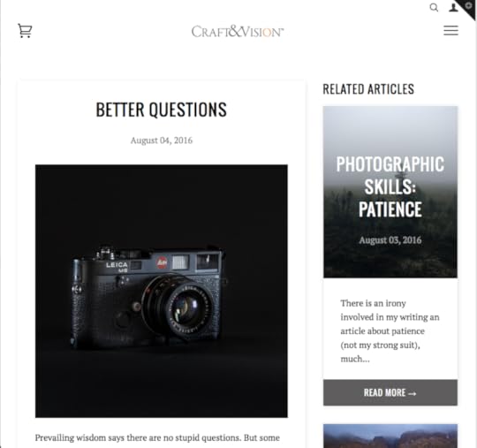Click the search magnifier icon
This screenshot has width=477, height=448.
[434, 7]
